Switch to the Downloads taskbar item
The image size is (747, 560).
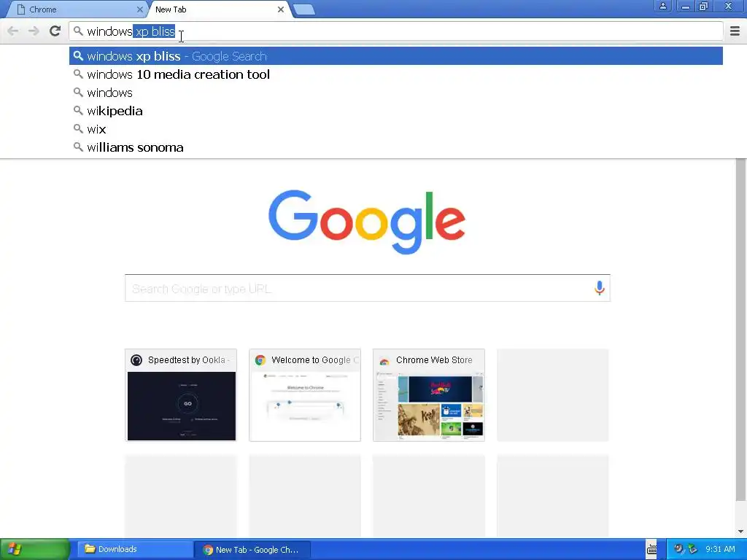pyautogui.click(x=135, y=549)
